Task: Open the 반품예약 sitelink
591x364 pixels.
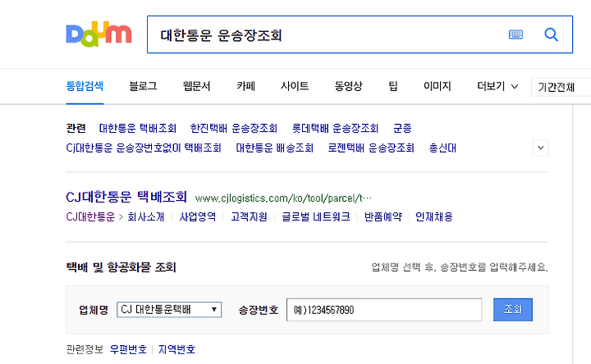Action: [x=383, y=216]
